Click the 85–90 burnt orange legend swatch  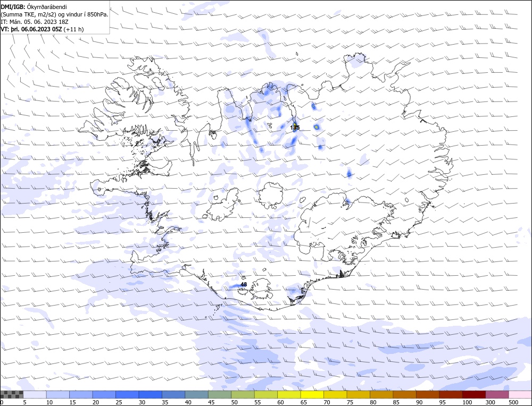click(x=404, y=394)
